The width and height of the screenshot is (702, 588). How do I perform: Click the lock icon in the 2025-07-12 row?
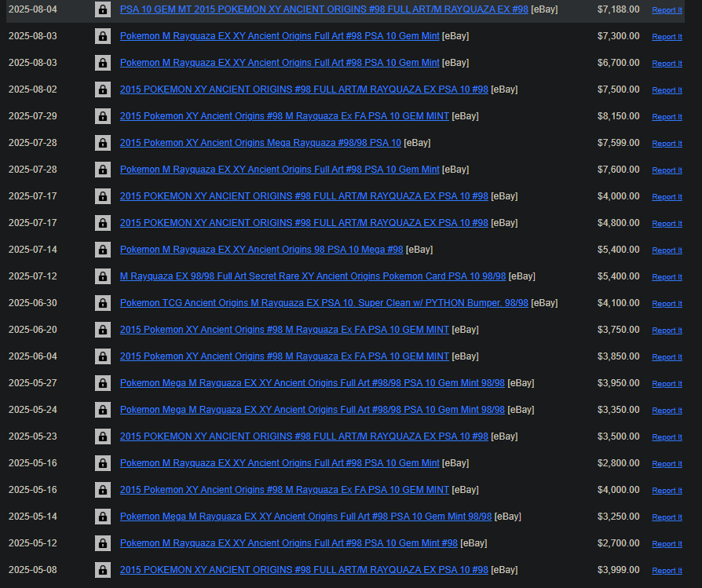click(103, 276)
